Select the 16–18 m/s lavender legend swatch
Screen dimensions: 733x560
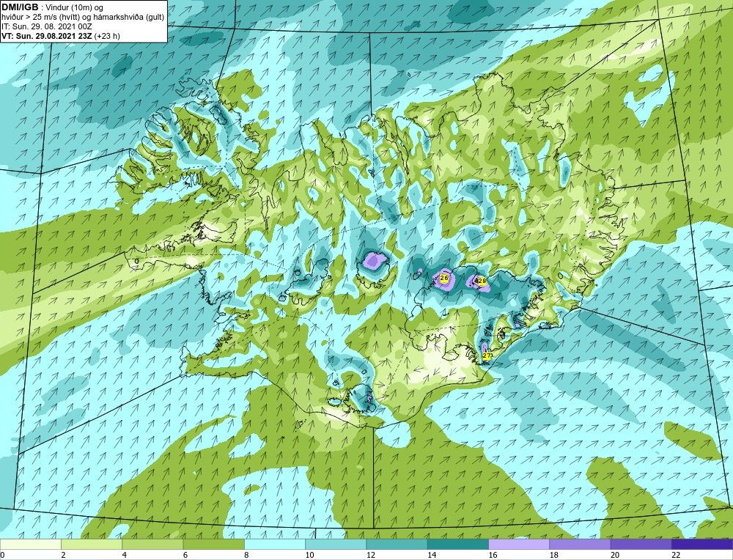click(x=519, y=544)
